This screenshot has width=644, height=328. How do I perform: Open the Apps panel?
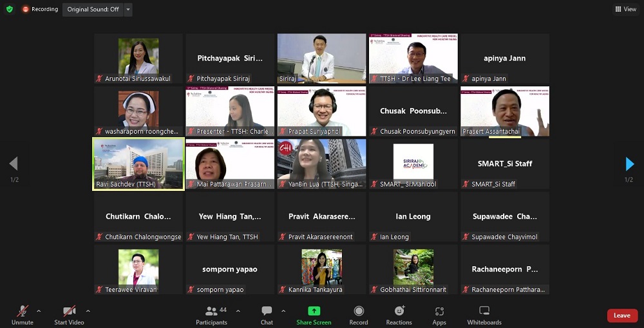(x=439, y=314)
